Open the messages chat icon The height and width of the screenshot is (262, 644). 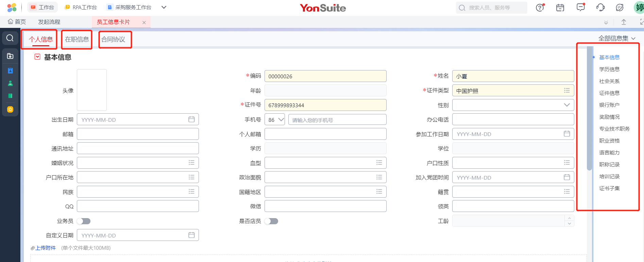581,7
